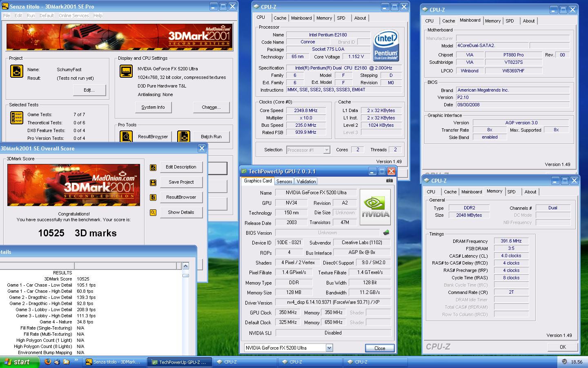Screen dimensions: 588x368
Task: Click the NVIDIA logo in GPU-Z
Action: coord(375,207)
